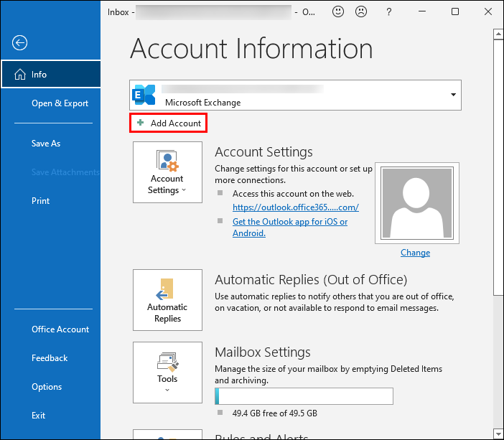Click the Mailbox Settings heading
The height and width of the screenshot is (440, 504).
[262, 352]
